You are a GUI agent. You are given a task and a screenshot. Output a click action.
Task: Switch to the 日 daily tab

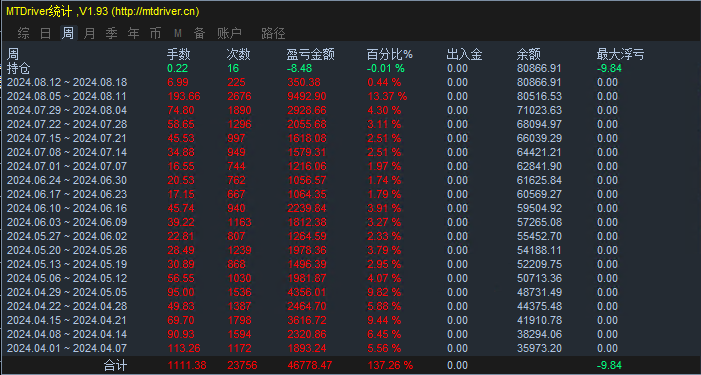(x=46, y=33)
